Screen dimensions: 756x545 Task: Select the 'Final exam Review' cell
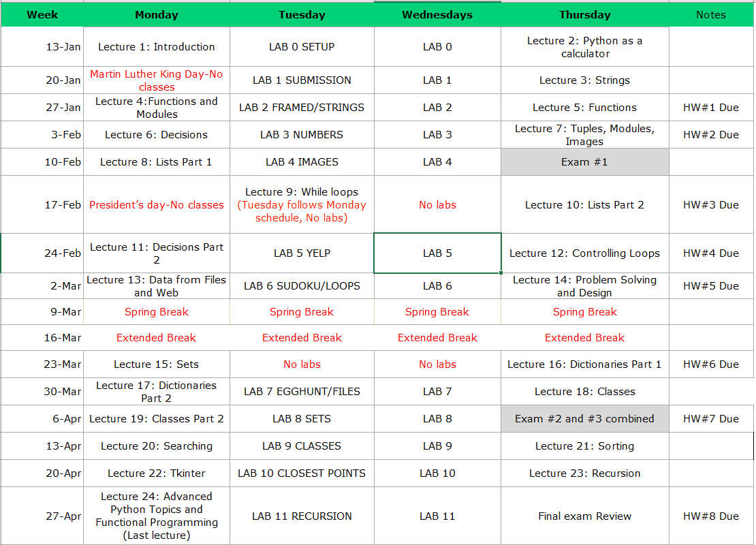click(585, 516)
